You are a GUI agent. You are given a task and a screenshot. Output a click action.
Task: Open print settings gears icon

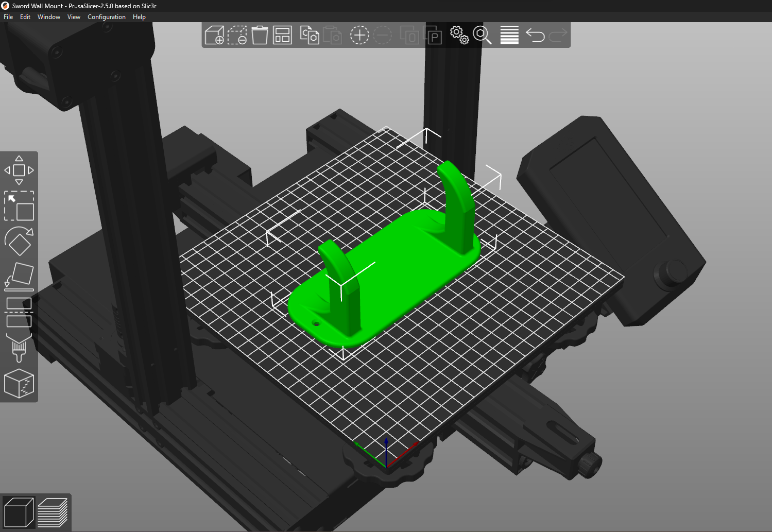click(x=459, y=35)
